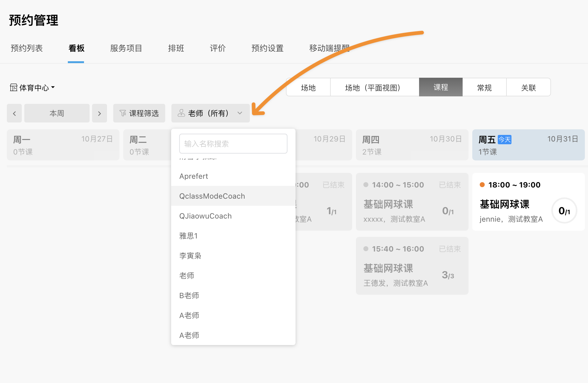
Task: Open the 排班 tab
Action: (176, 48)
